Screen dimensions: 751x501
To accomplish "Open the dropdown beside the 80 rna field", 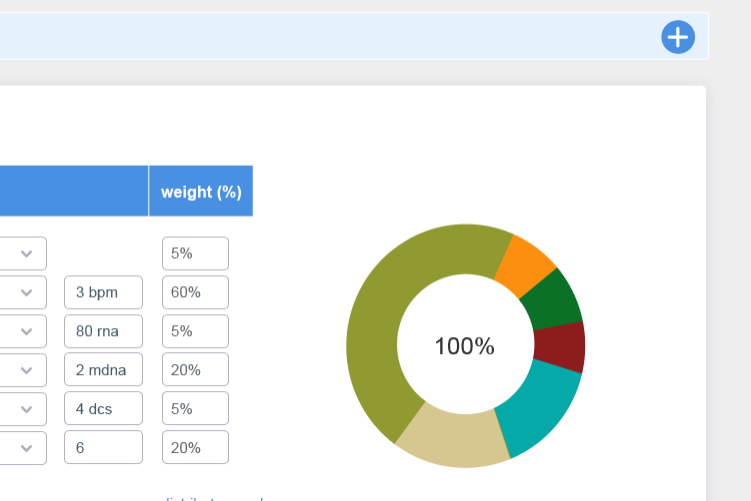I will coord(26,331).
